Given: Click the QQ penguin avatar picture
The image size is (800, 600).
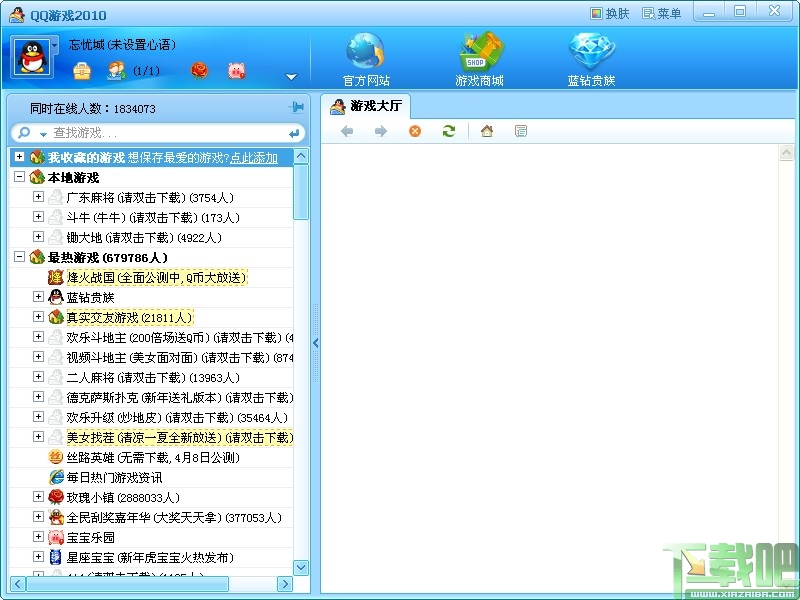Looking at the screenshot, I should pyautogui.click(x=32, y=57).
